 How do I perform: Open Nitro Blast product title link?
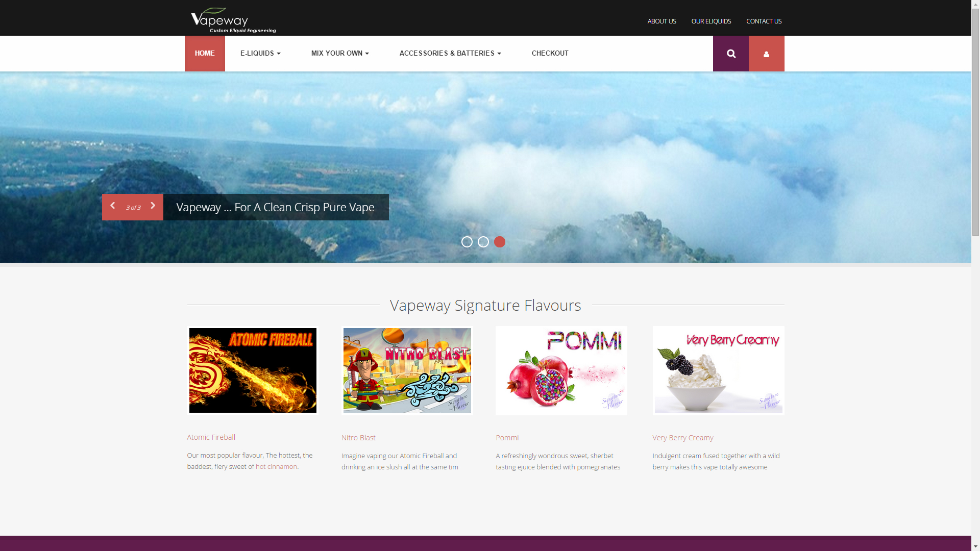pos(358,438)
